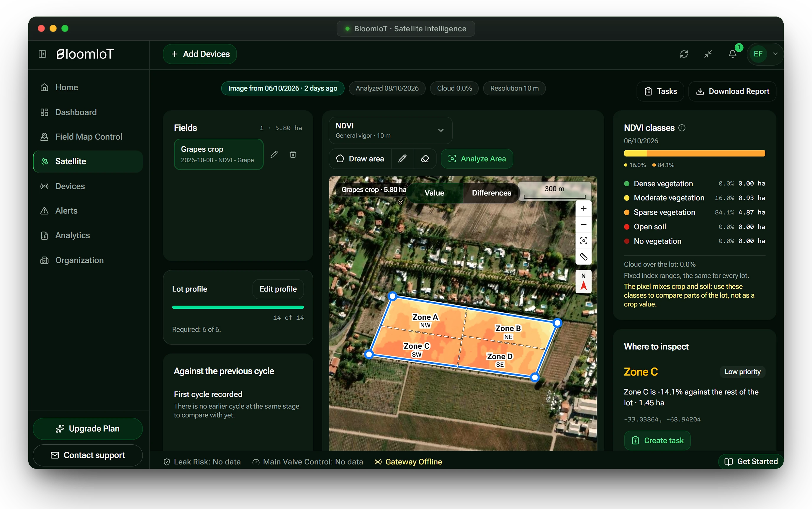Open the Dashboard page
The image size is (812, 509).
point(88,112)
